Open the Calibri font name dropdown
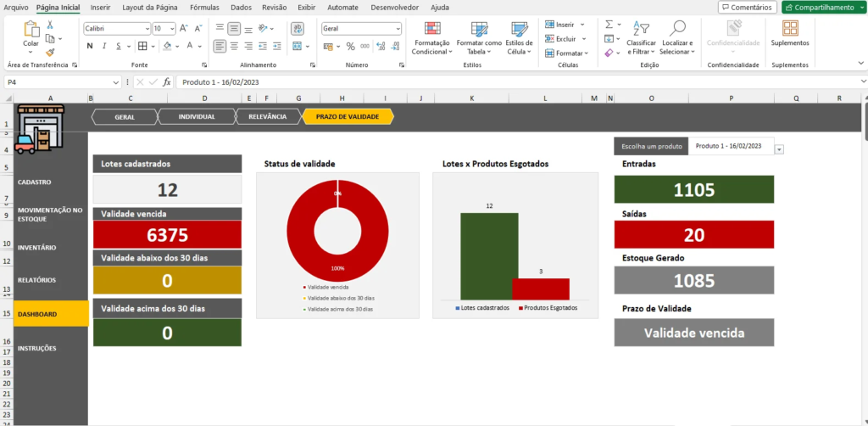Image resolution: width=868 pixels, height=426 pixels. (x=146, y=28)
